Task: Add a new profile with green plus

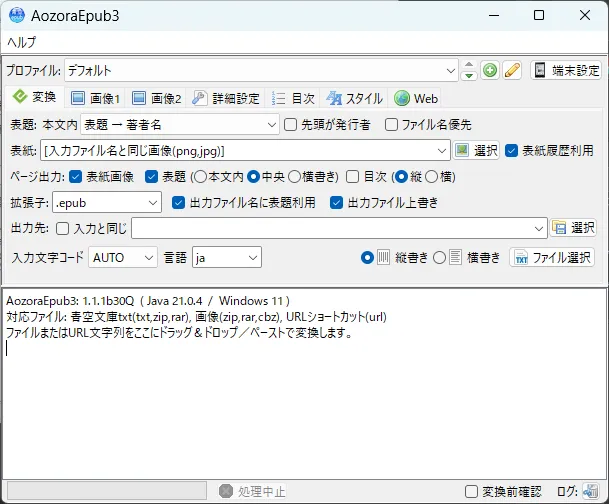Action: click(x=490, y=71)
